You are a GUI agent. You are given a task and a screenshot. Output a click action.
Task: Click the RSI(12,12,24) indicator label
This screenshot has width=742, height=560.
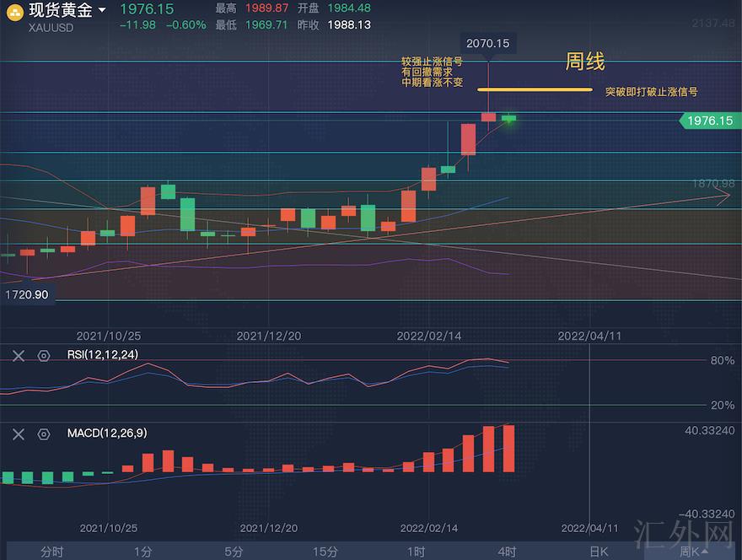(102, 355)
